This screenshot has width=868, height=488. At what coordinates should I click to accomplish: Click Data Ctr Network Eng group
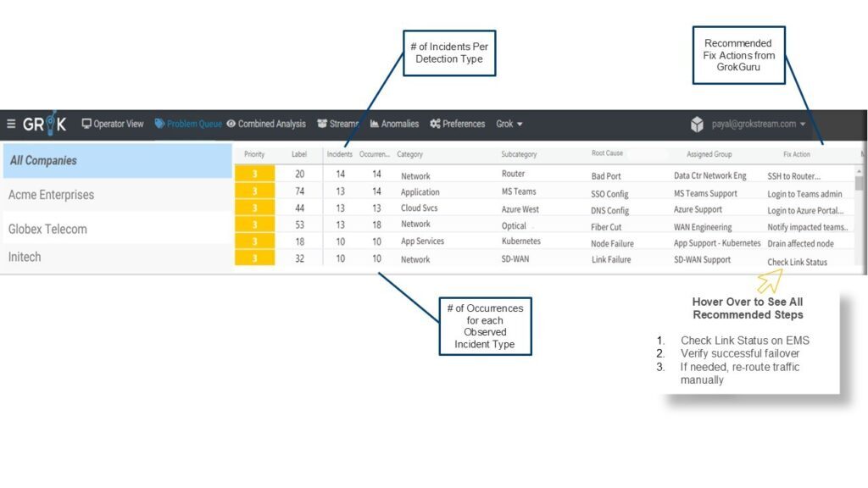click(x=710, y=175)
